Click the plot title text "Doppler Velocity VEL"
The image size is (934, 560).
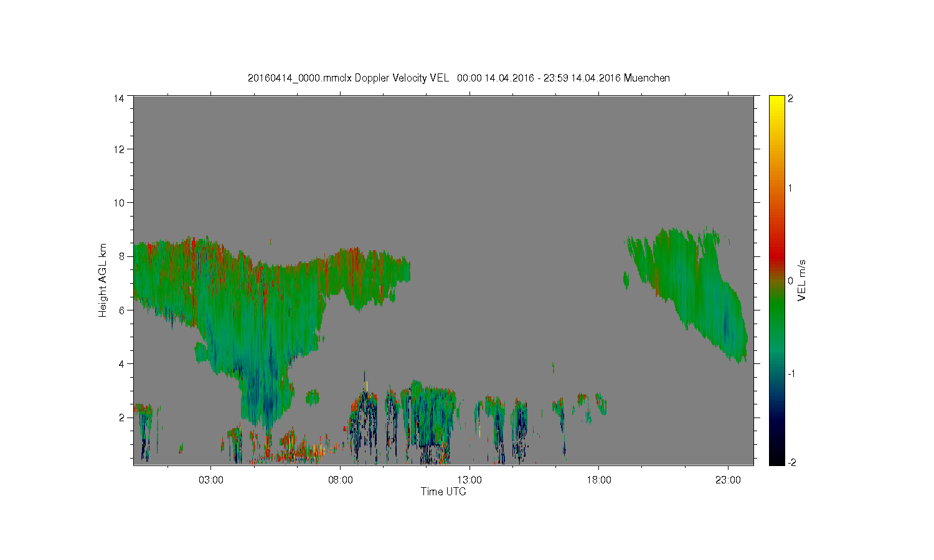pyautogui.click(x=402, y=78)
